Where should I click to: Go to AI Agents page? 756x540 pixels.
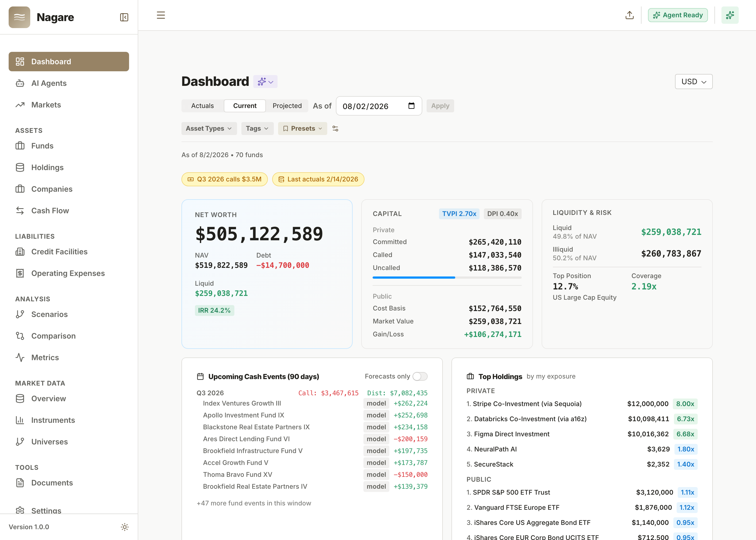(x=69, y=83)
